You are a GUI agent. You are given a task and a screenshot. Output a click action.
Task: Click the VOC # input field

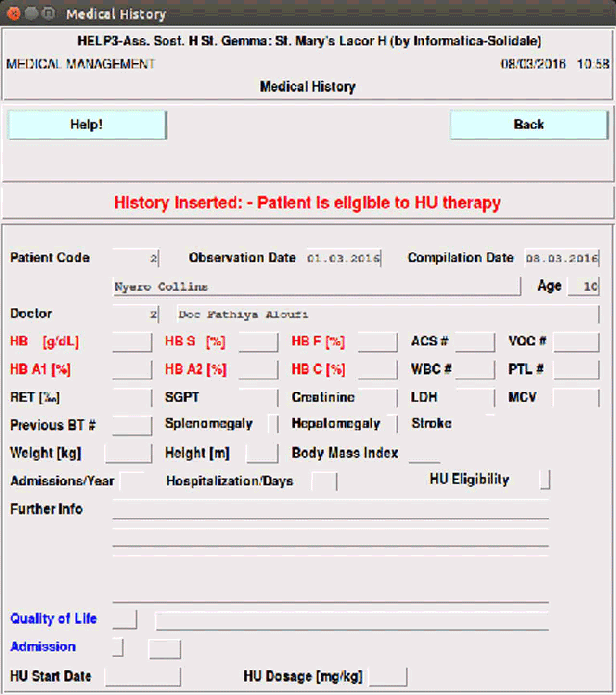[x=576, y=342]
